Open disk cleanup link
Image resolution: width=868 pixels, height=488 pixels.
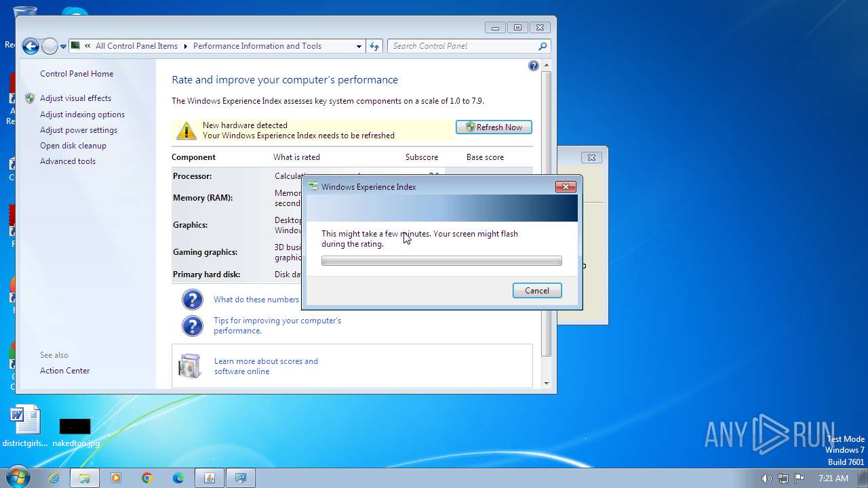73,146
